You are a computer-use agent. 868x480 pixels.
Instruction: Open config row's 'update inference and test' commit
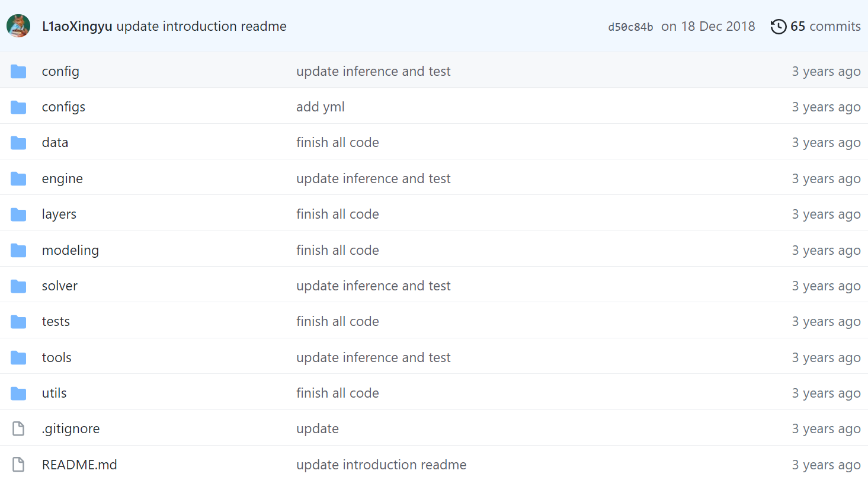click(x=373, y=71)
